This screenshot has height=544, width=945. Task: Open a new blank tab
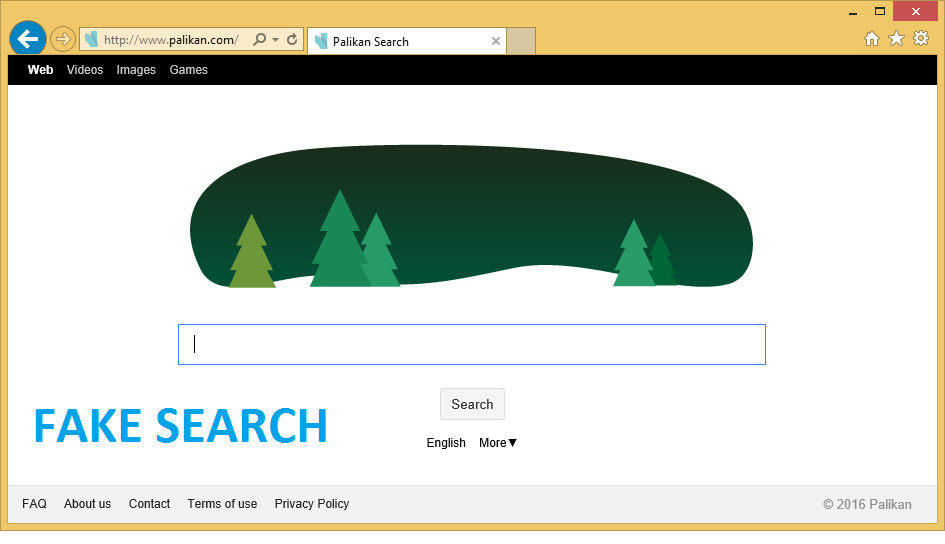coord(521,41)
